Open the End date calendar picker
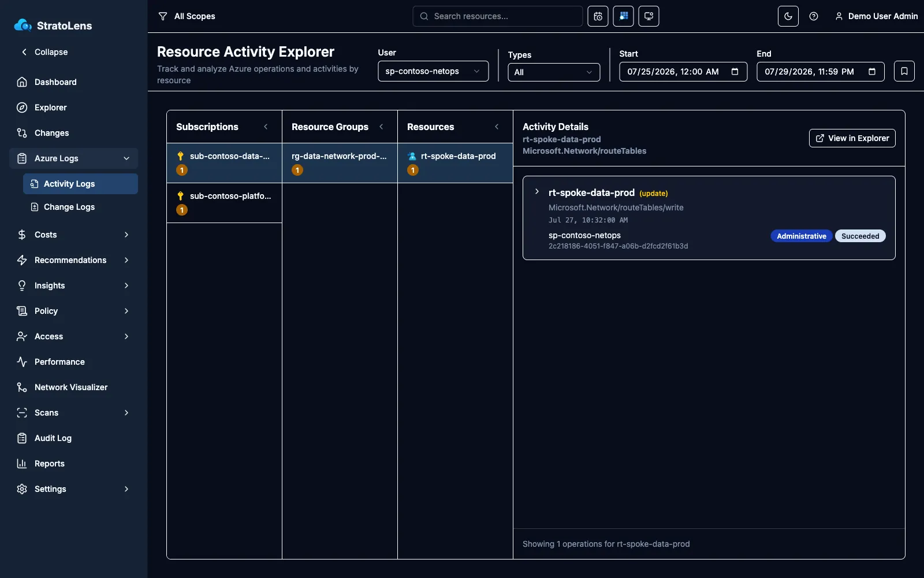The width and height of the screenshot is (924, 578). pyautogui.click(x=872, y=72)
